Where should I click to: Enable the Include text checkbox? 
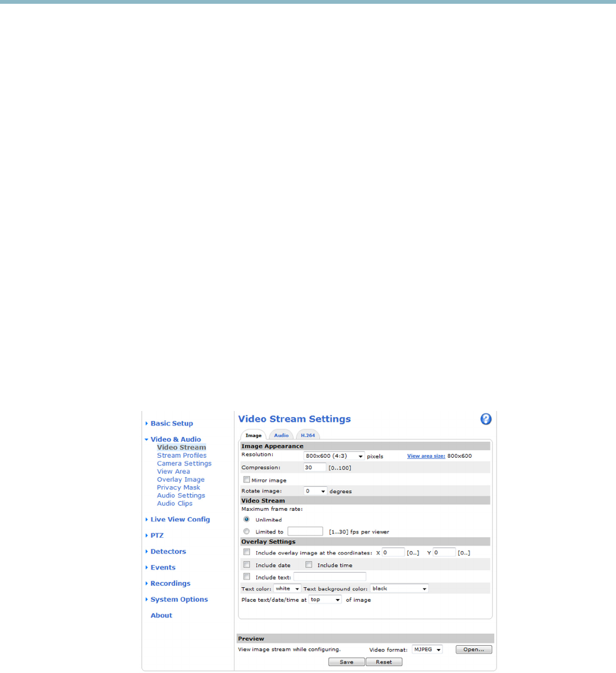(247, 577)
